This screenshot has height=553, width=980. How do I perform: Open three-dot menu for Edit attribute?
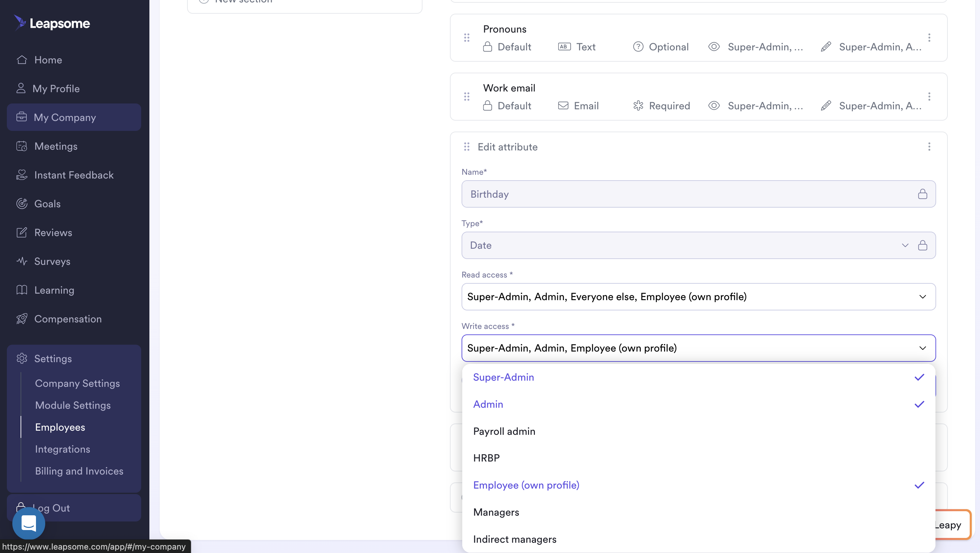point(929,147)
